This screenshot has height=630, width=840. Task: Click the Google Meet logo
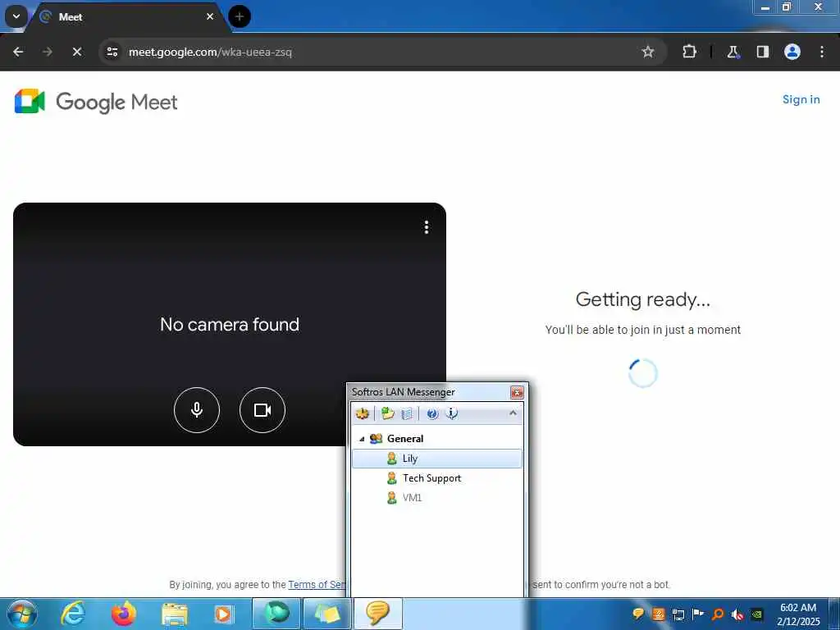96,102
